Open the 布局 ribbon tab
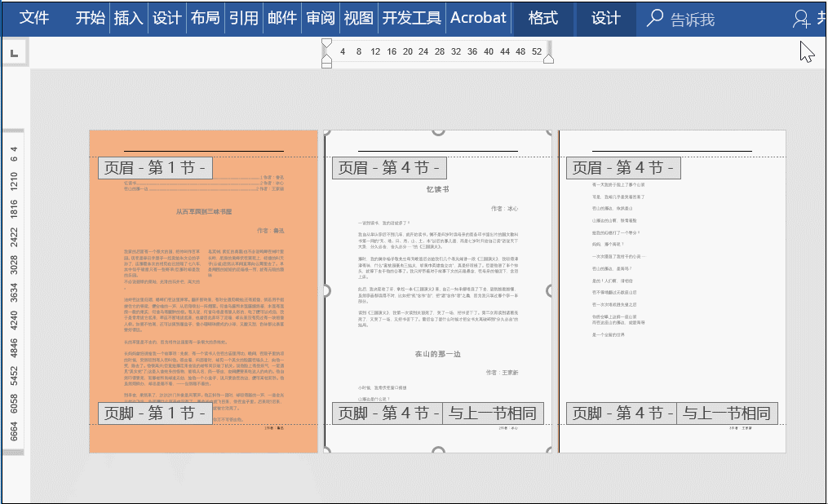Viewport: 828px width, 504px height. pyautogui.click(x=205, y=18)
